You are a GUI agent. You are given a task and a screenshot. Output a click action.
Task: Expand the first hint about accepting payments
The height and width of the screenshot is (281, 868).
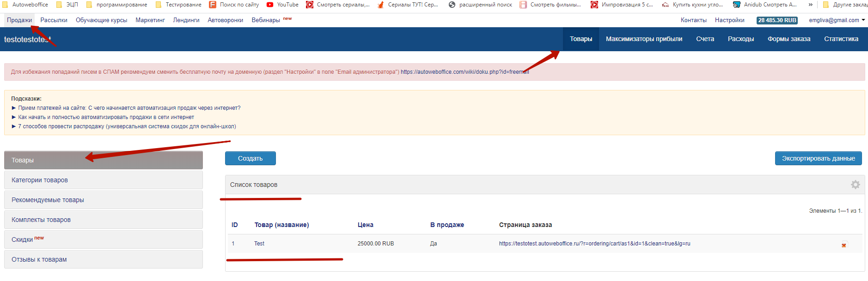click(129, 108)
